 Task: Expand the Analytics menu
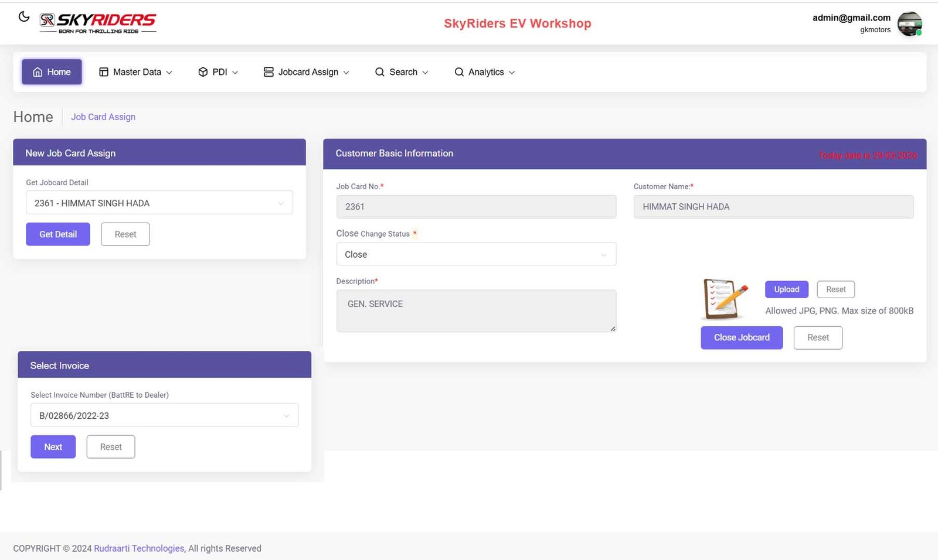(484, 72)
